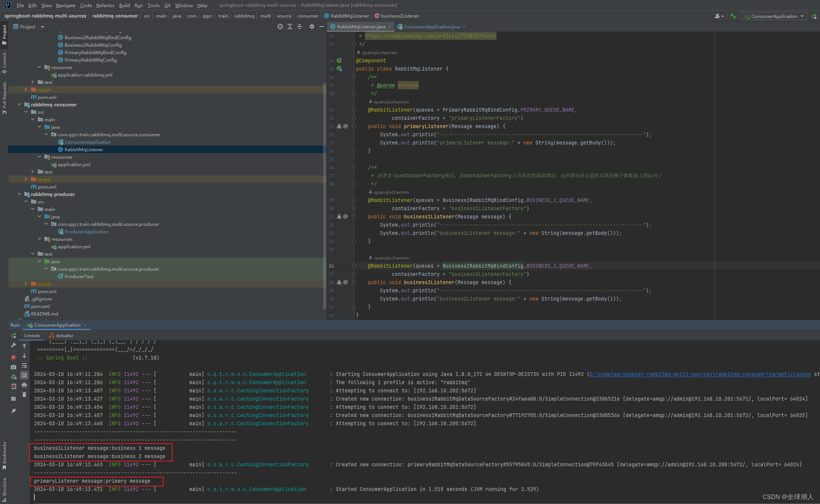This screenshot has width=820, height=504.
Task: Rerun ConsumerApplication from Run panel
Action: (13, 335)
